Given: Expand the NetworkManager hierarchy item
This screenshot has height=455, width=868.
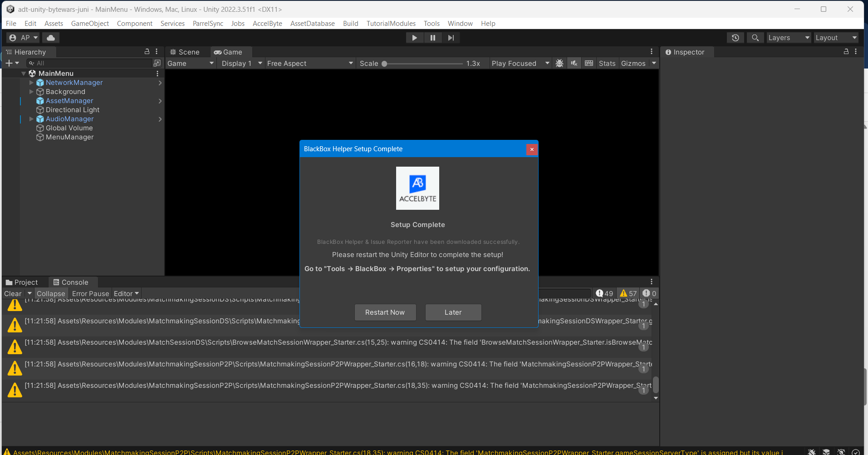Looking at the screenshot, I should [x=31, y=83].
